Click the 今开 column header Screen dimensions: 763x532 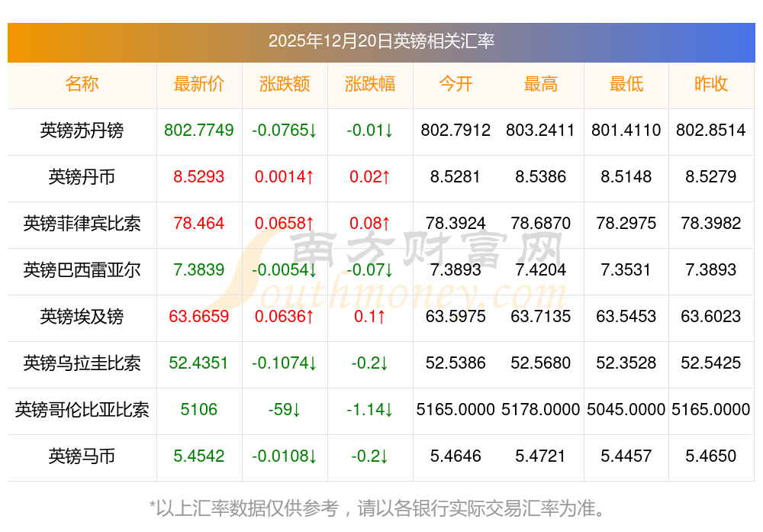click(x=456, y=84)
